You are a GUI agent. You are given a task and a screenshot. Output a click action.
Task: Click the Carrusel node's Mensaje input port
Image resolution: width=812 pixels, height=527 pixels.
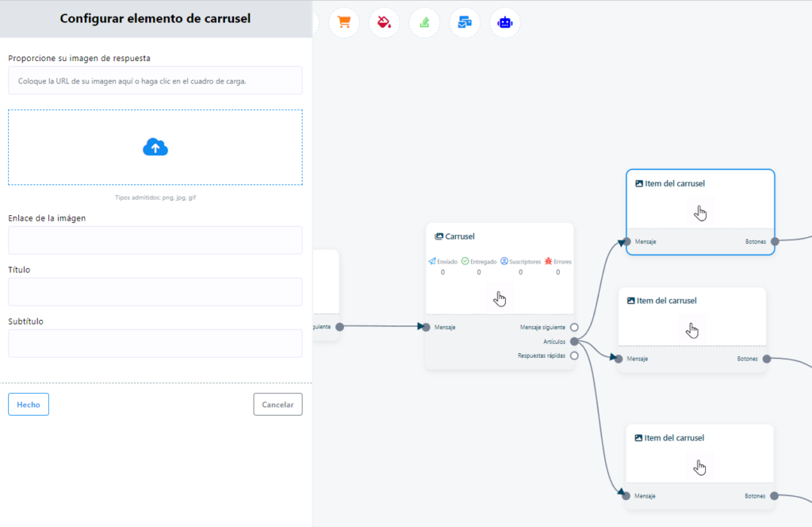coord(426,327)
